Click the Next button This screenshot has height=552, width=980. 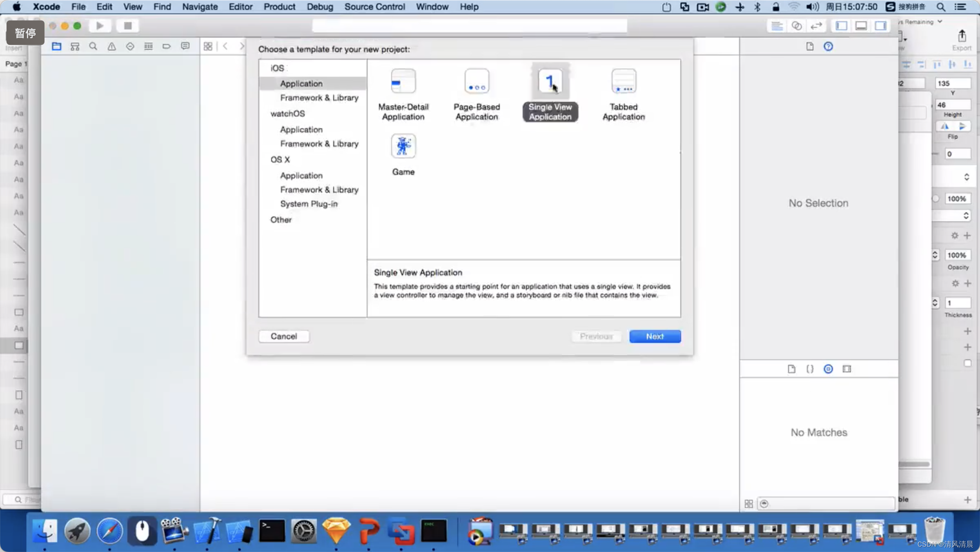click(655, 336)
